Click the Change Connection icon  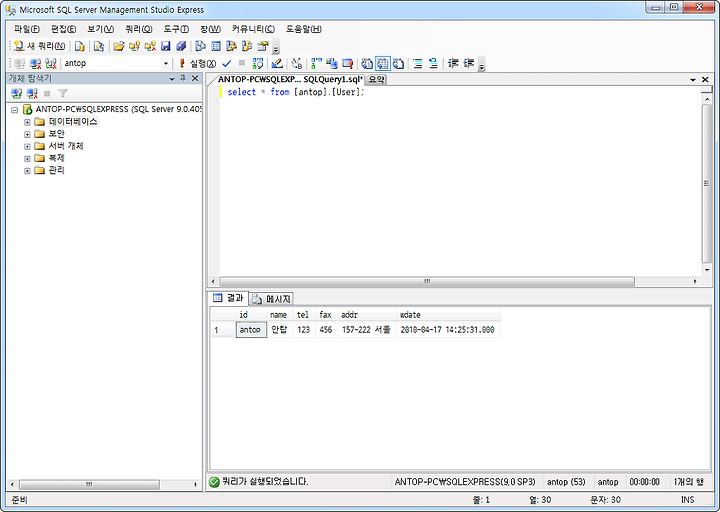pos(51,63)
